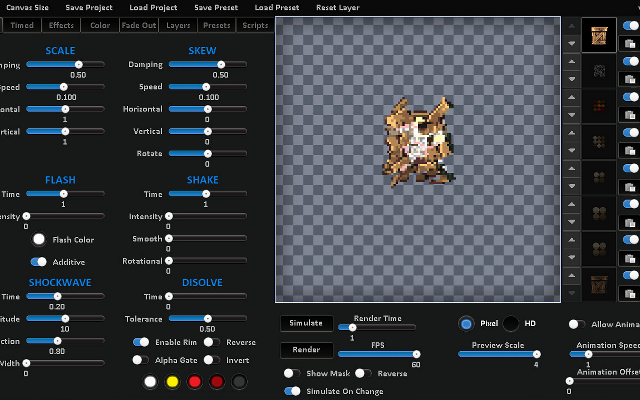Move the red dots third layer up
The width and height of the screenshot is (640, 400).
(571, 97)
